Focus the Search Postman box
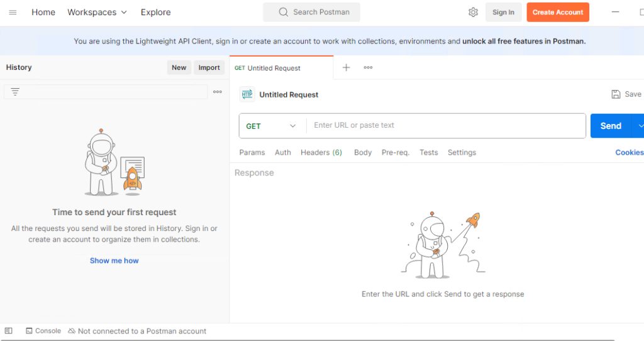Image resolution: width=644 pixels, height=341 pixels. pyautogui.click(x=312, y=13)
